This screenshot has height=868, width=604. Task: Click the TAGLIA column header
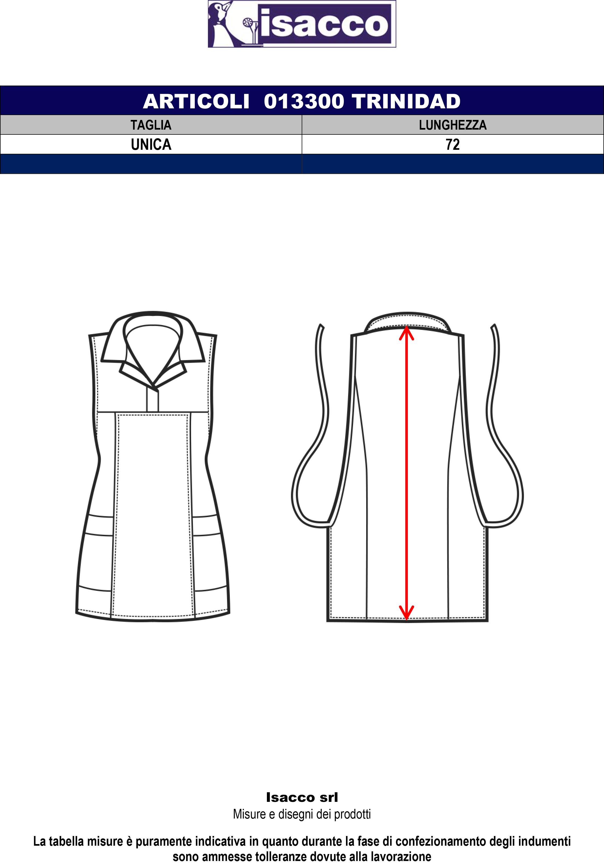tap(151, 125)
